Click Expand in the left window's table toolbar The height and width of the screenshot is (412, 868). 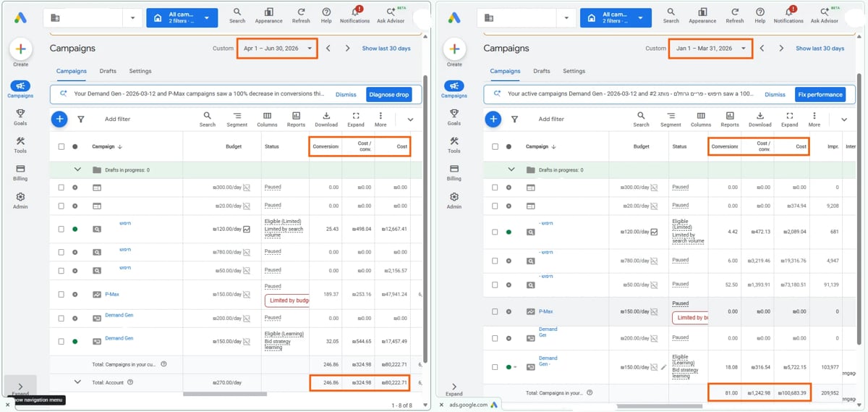click(x=356, y=119)
